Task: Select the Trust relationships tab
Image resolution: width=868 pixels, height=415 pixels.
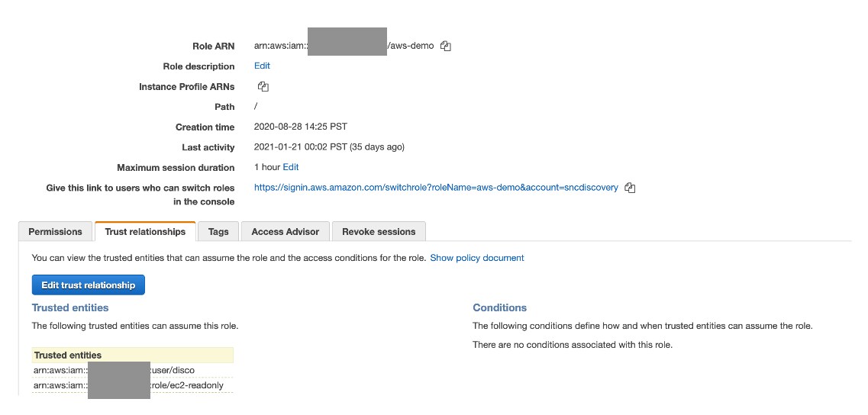Action: tap(145, 232)
